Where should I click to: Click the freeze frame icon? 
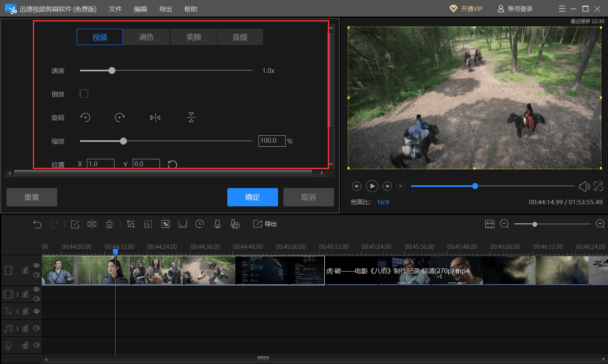(x=183, y=224)
